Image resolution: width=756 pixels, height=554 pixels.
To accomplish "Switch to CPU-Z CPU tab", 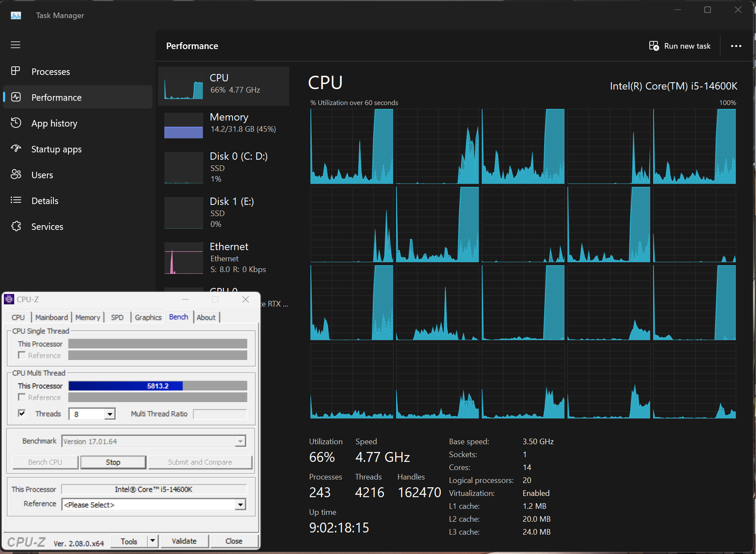I will click(x=18, y=317).
